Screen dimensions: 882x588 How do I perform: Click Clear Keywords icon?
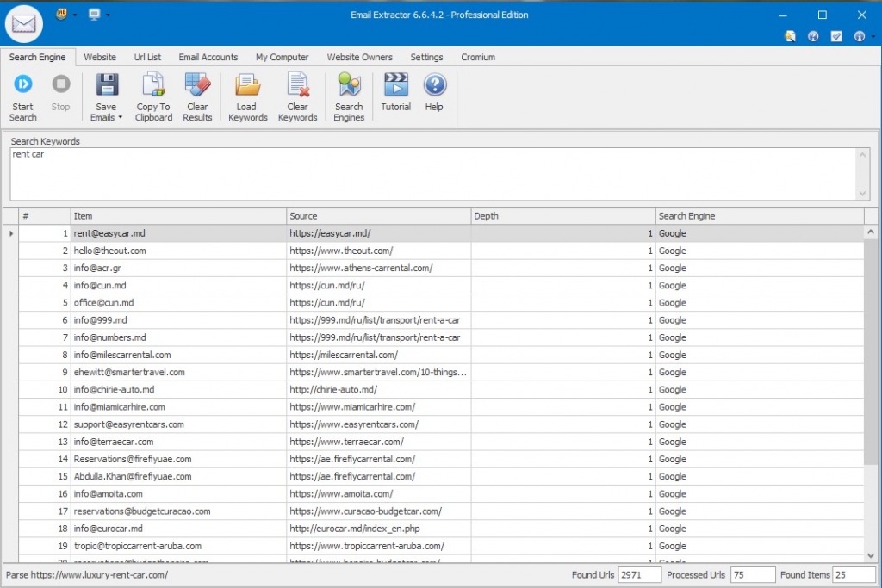297,97
